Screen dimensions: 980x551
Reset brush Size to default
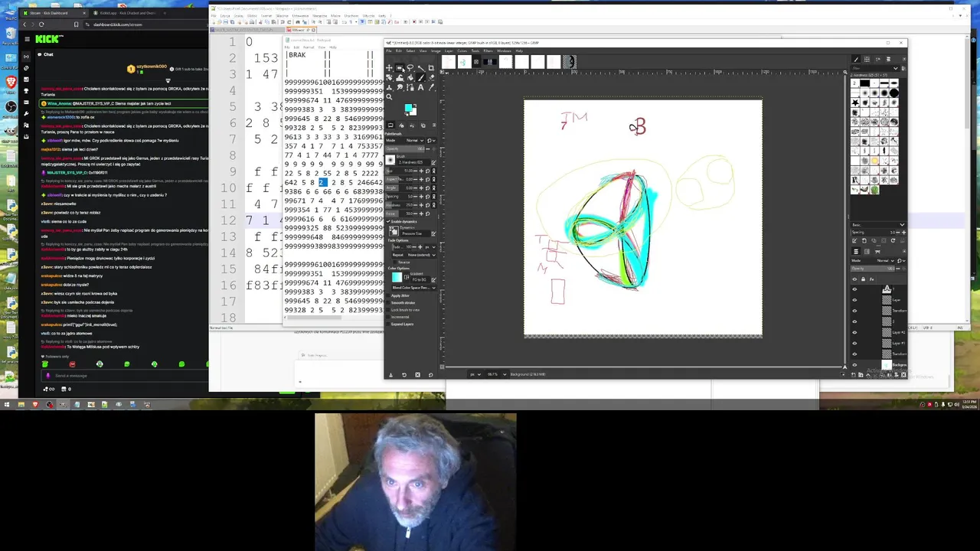coord(427,171)
